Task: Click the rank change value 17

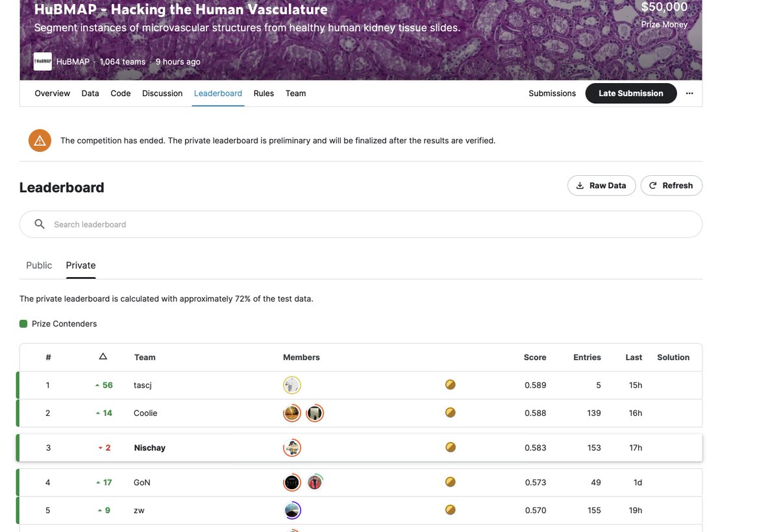Action: (108, 483)
